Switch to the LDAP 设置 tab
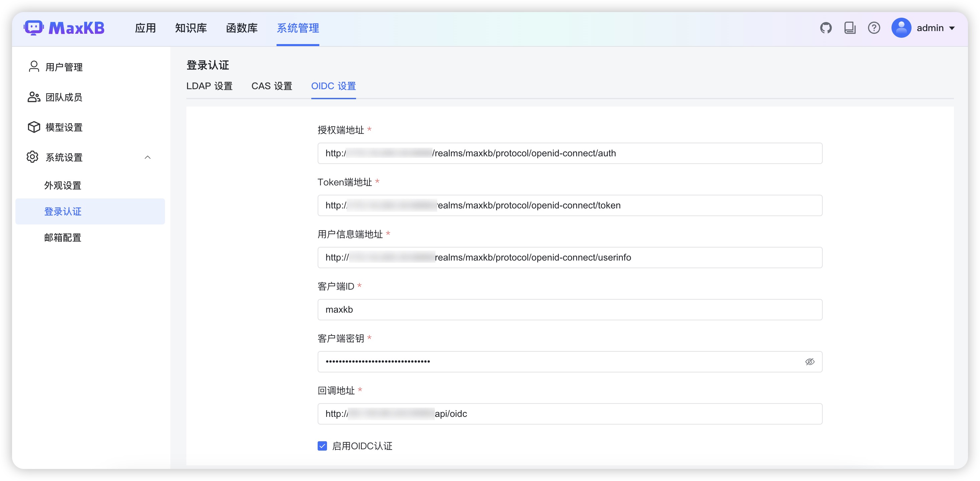 click(x=210, y=86)
